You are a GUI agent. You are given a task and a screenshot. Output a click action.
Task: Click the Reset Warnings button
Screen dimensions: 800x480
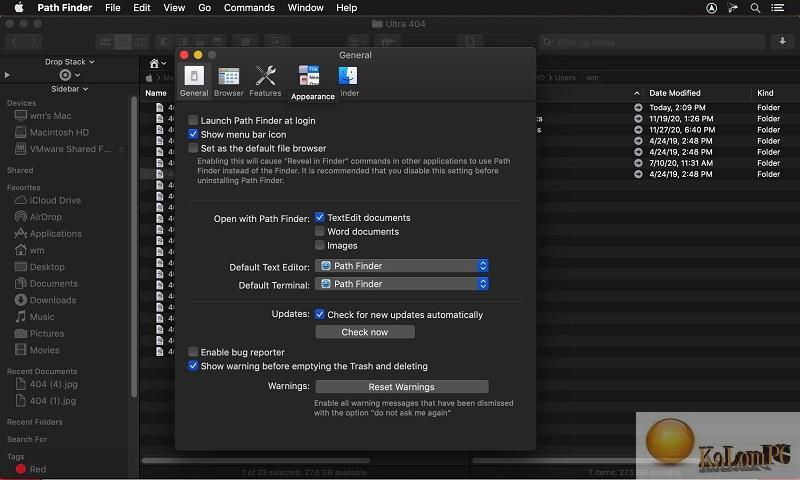pos(402,387)
